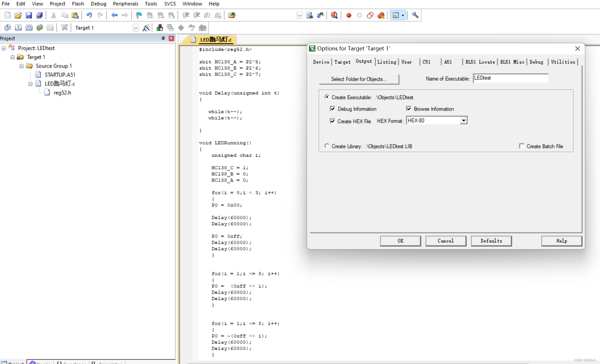
Task: Open Configuration wrench icon
Action: tap(415, 15)
